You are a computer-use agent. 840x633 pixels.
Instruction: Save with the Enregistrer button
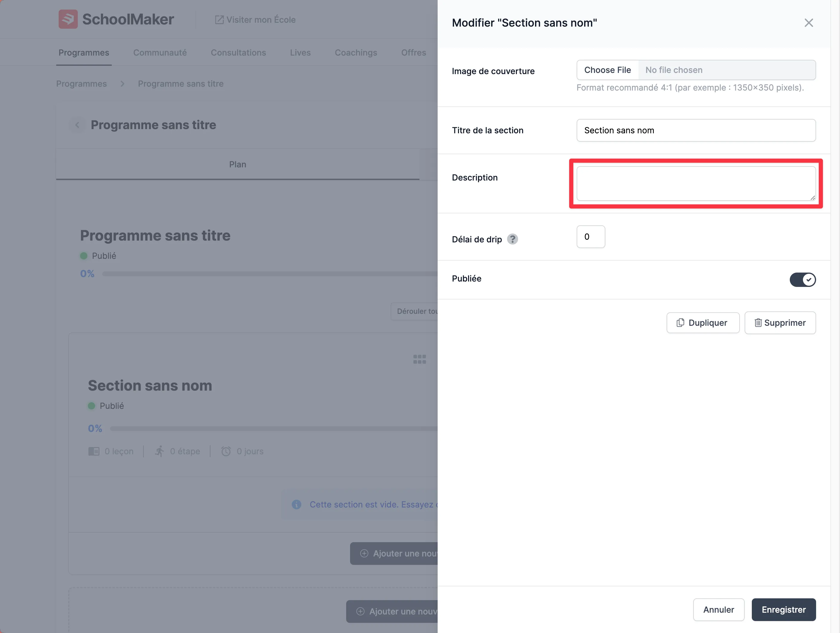(784, 609)
